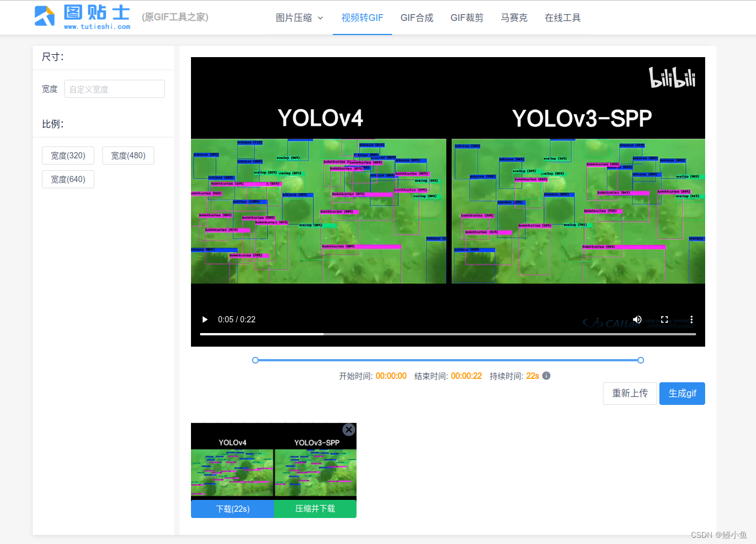Open 在线工具 in the navigation

pyautogui.click(x=563, y=18)
